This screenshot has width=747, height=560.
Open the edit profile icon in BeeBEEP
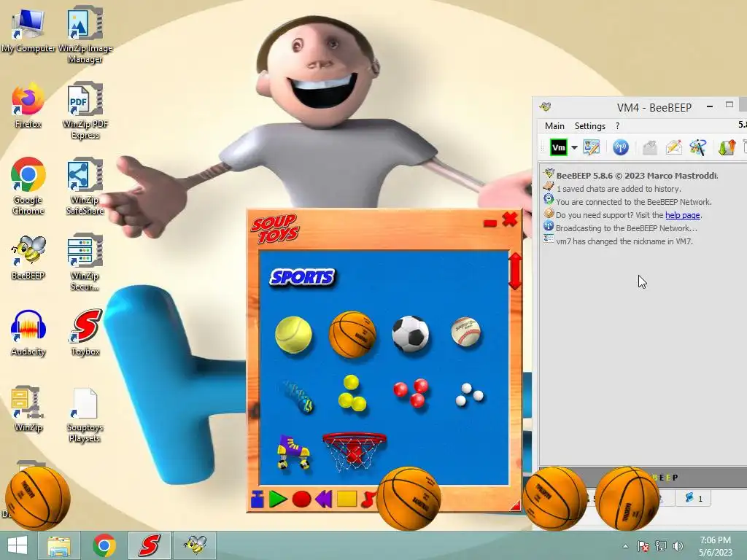pos(592,147)
